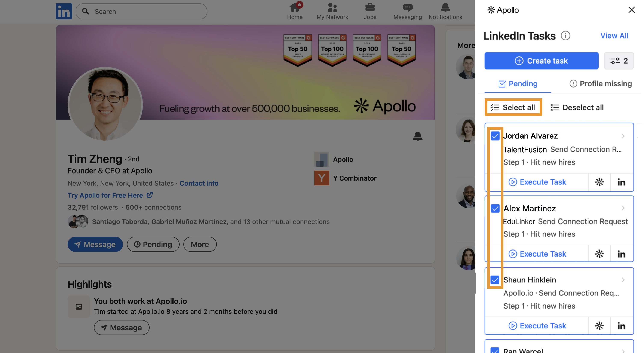Click the Y Combinator text

click(355, 178)
